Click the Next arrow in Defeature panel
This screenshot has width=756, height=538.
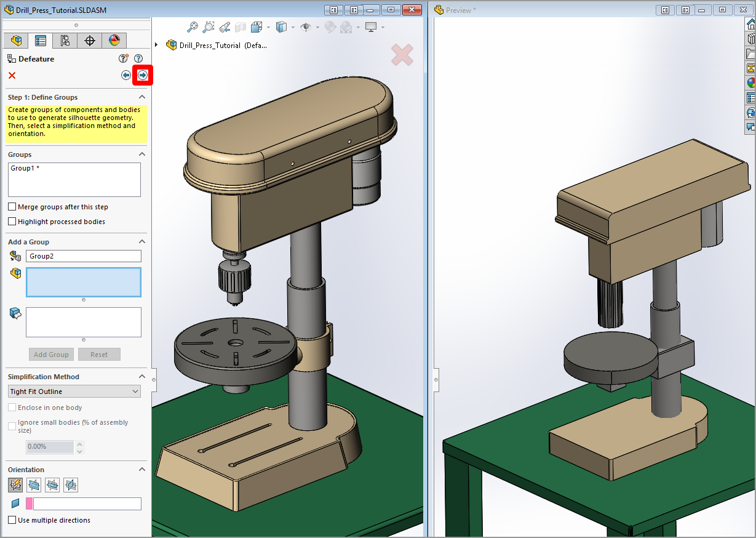click(x=143, y=75)
